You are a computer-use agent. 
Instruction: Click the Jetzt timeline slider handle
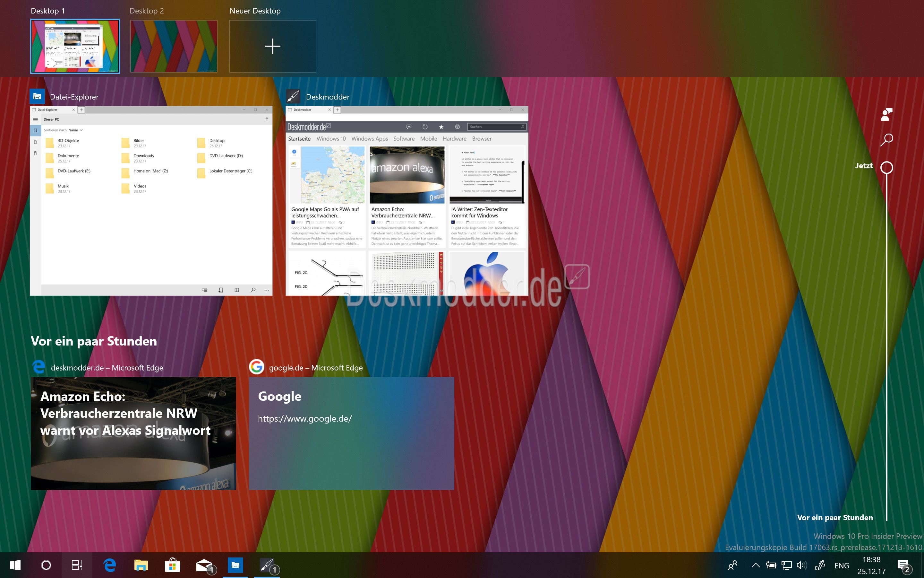(886, 167)
